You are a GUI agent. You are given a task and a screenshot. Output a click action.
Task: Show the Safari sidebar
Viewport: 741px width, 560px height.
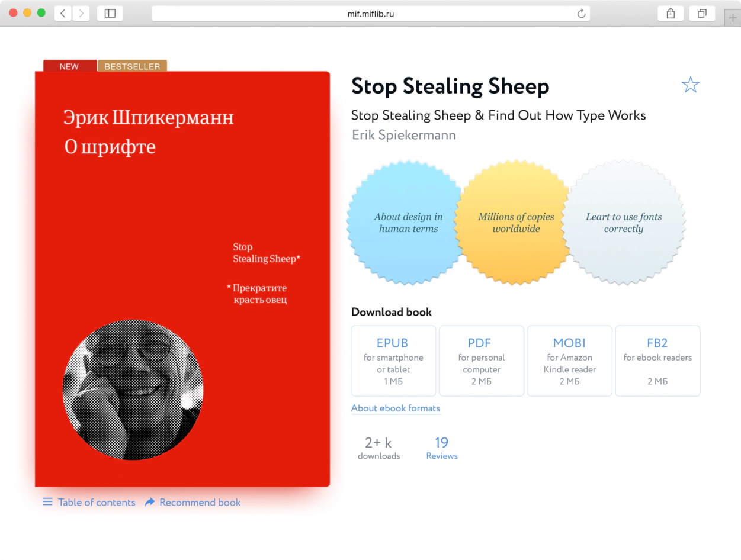110,13
